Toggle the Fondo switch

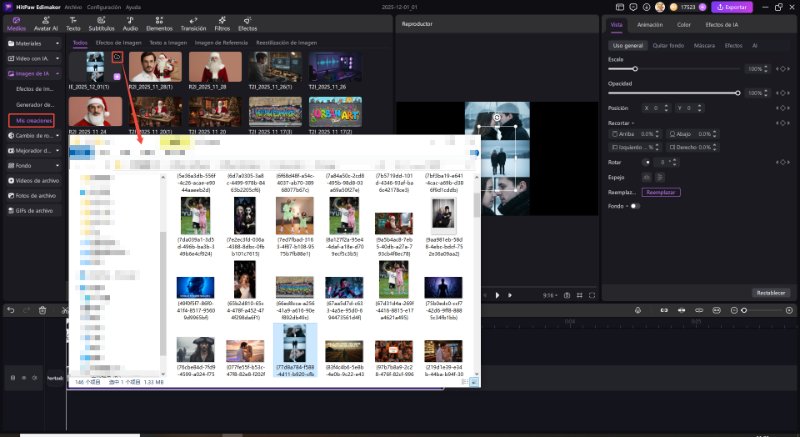click(636, 206)
